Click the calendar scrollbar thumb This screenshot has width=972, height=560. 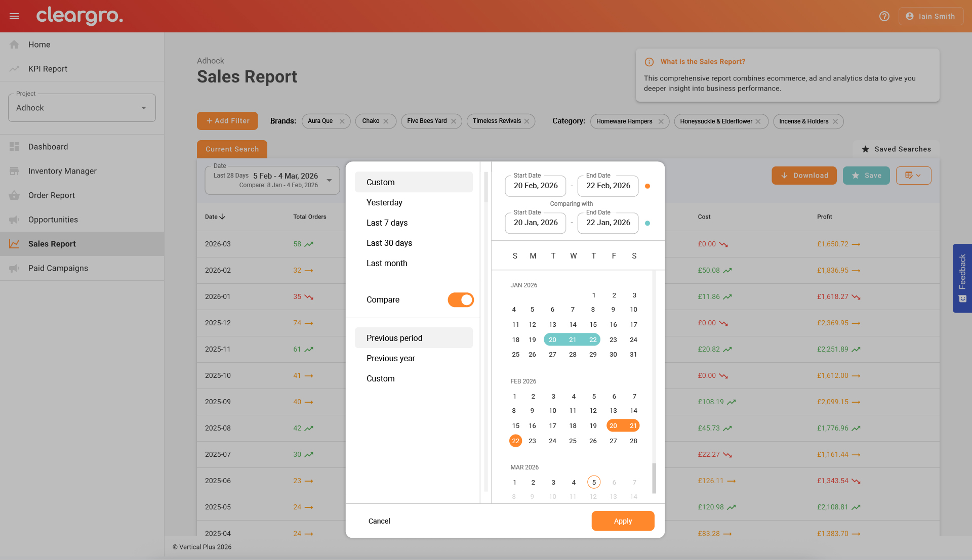[x=654, y=478]
